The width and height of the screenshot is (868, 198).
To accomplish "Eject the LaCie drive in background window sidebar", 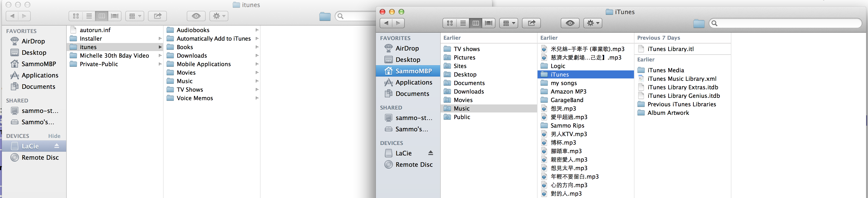I will [x=56, y=146].
